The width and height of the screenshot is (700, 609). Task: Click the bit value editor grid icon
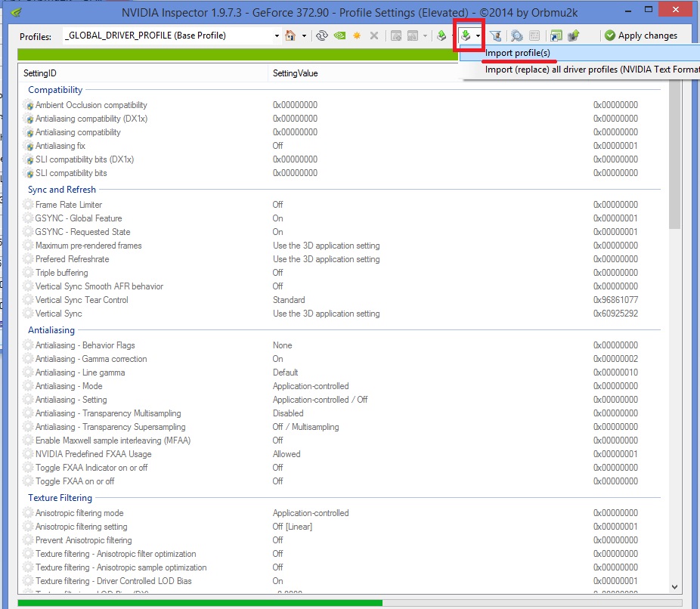(534, 36)
